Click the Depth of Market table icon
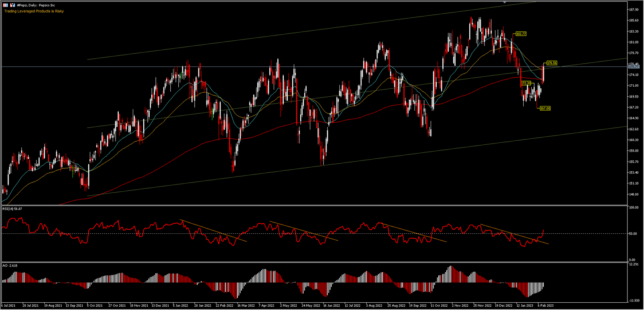This screenshot has height=310, width=644. tap(6, 5)
